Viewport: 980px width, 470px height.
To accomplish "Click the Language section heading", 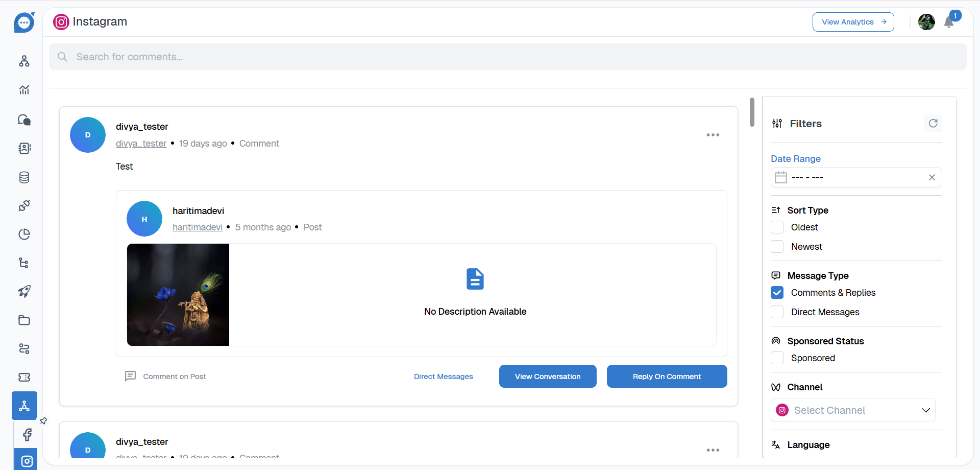I will 808,445.
